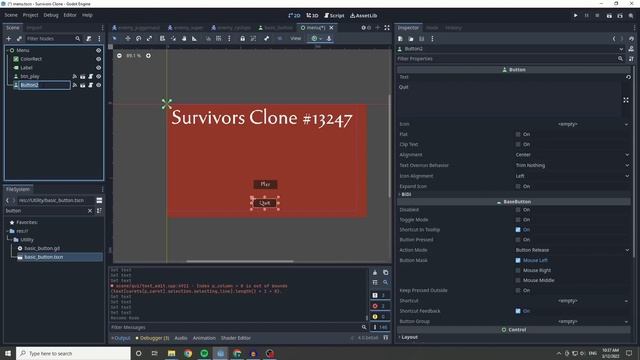Click the group selected nodes icon
The width and height of the screenshot is (640, 360).
(253, 38)
